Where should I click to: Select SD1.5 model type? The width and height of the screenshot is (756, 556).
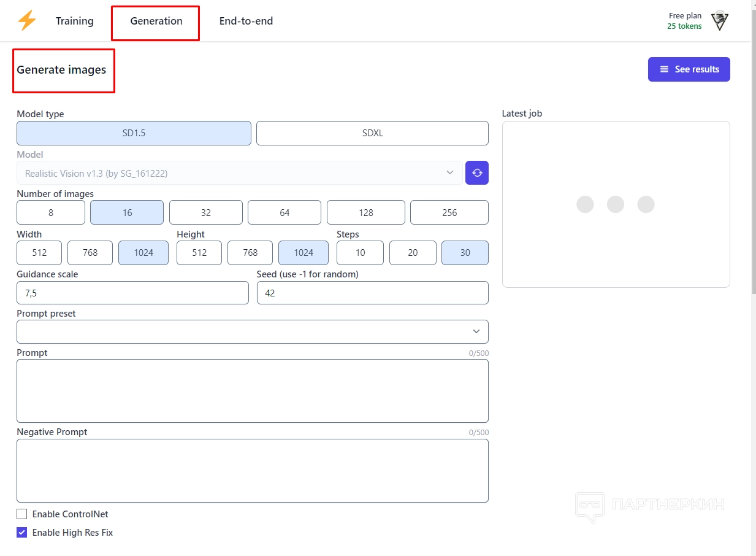coord(134,133)
